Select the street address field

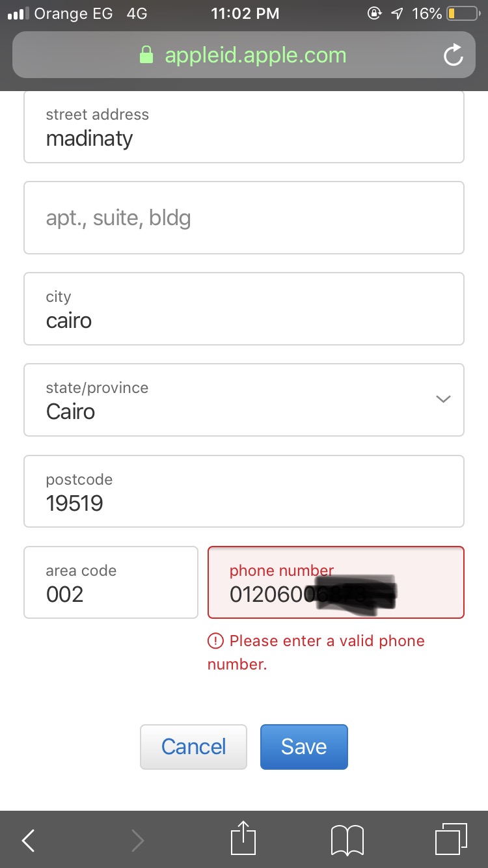[244, 126]
